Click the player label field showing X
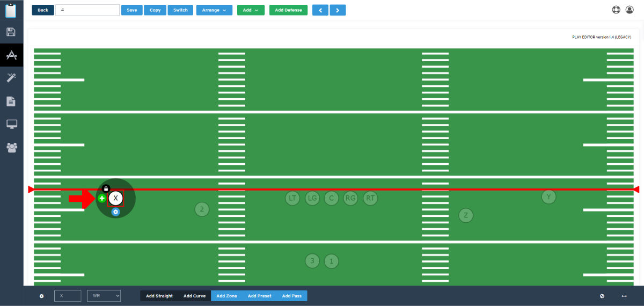 68,296
